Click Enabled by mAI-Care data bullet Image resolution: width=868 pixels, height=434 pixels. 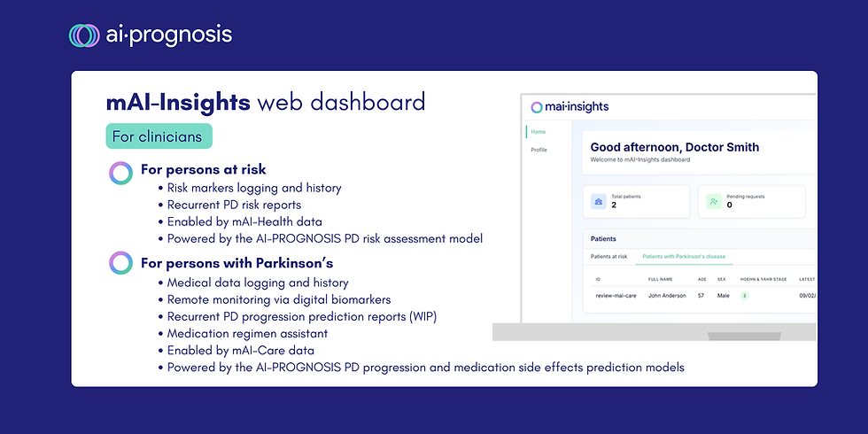(240, 351)
